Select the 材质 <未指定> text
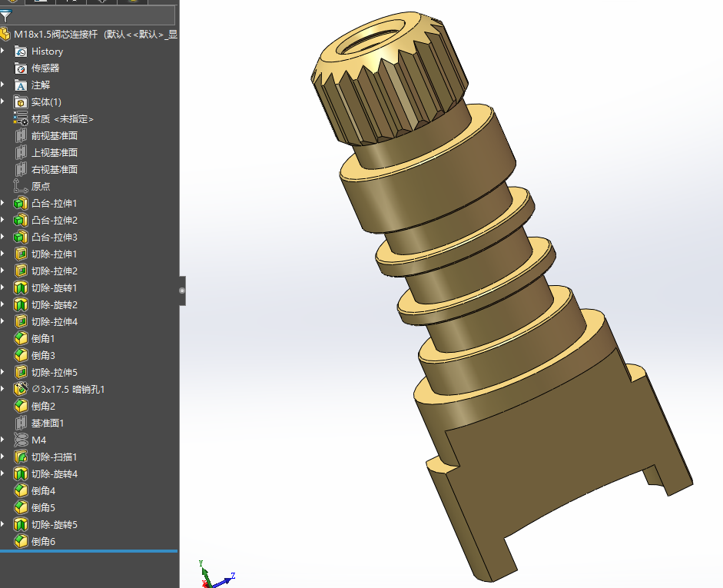This screenshot has width=723, height=588. (x=62, y=119)
